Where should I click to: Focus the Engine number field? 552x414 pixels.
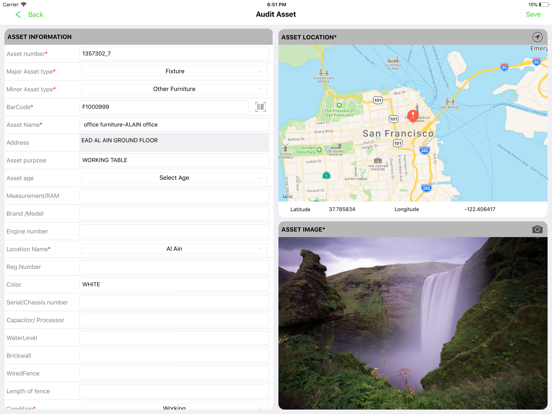174,231
